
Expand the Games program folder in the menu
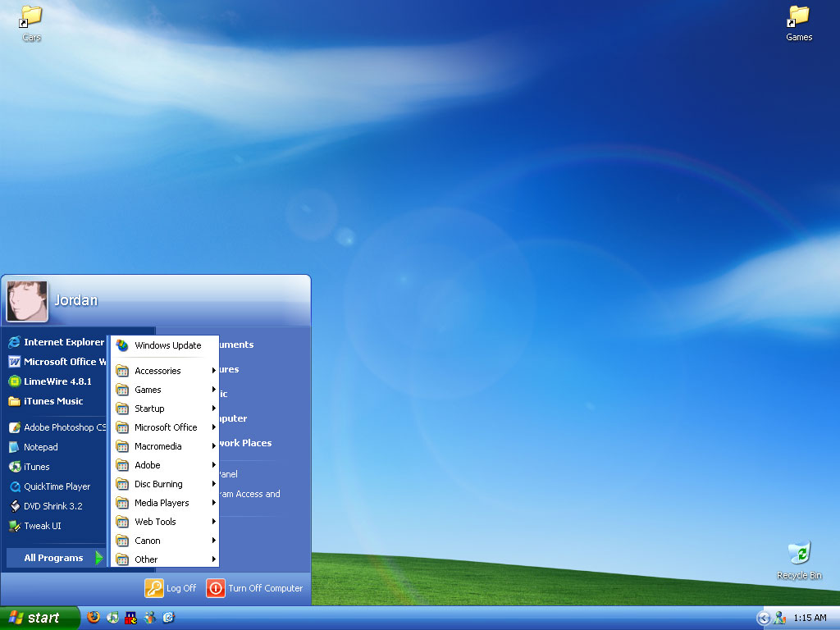click(165, 390)
